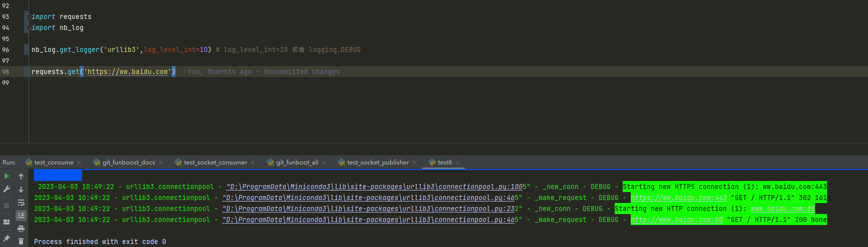The height and width of the screenshot is (247, 868).
Task: Click the Stop process square icon
Action: [7, 205]
